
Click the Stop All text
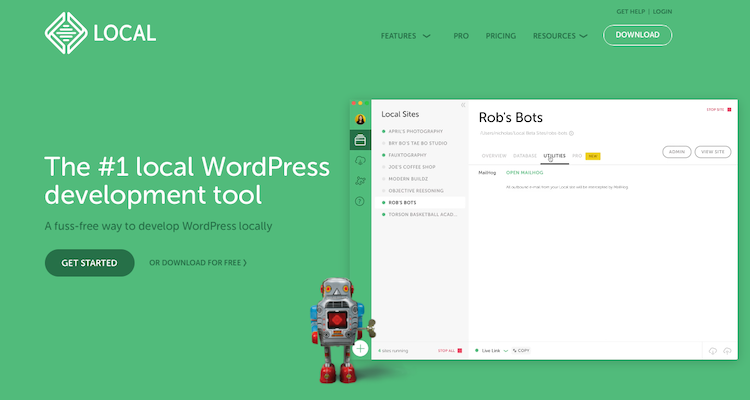[x=446, y=351]
